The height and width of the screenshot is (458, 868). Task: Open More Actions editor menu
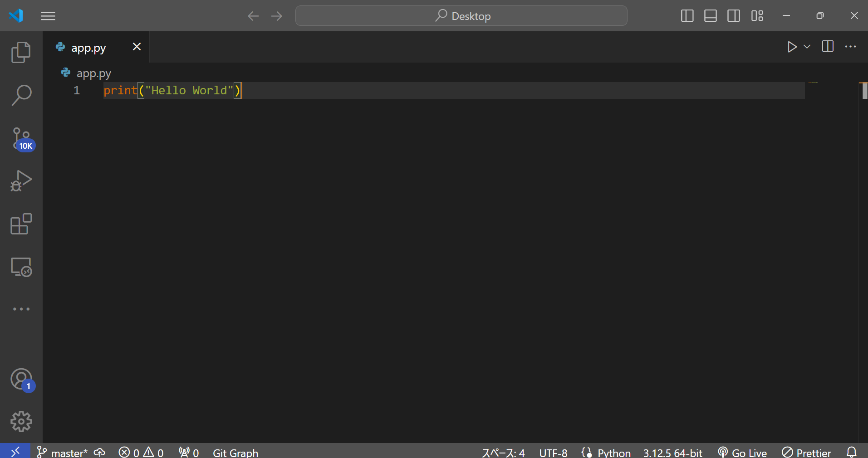click(851, 46)
